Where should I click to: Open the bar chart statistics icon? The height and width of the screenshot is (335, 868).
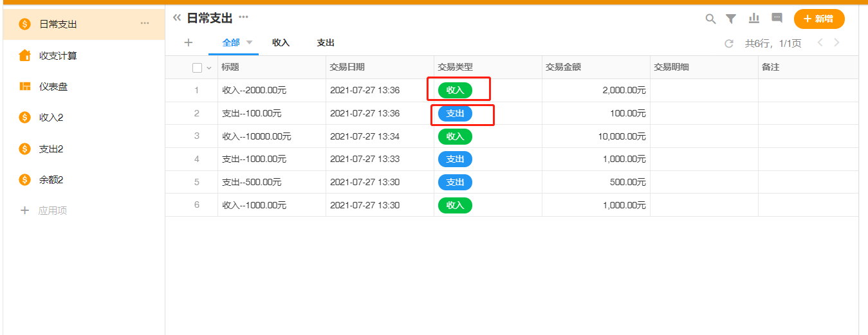[x=754, y=18]
